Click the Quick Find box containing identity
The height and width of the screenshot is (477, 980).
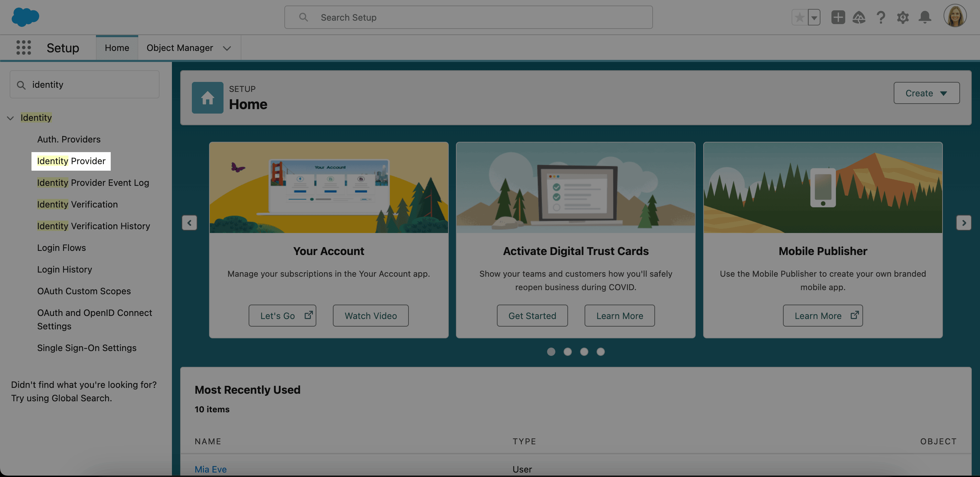click(x=85, y=85)
